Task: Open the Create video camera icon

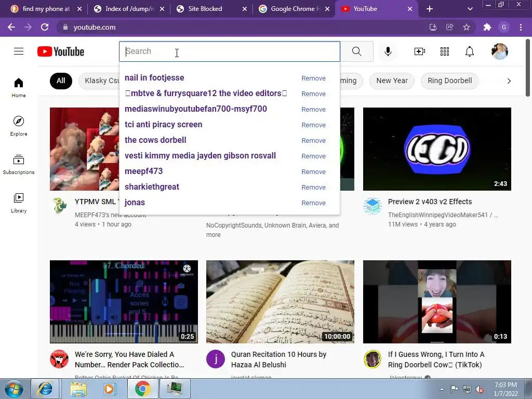Action: (x=420, y=51)
